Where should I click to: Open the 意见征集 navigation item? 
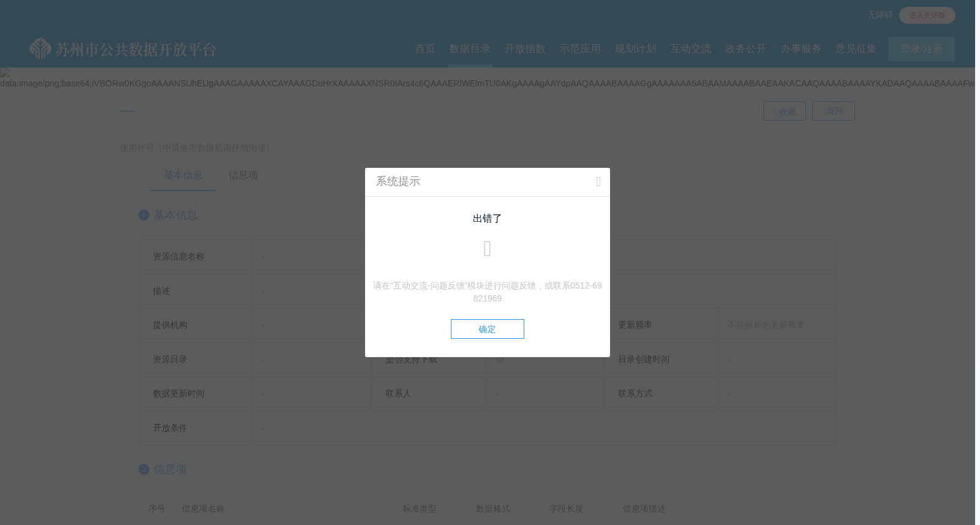coord(856,49)
